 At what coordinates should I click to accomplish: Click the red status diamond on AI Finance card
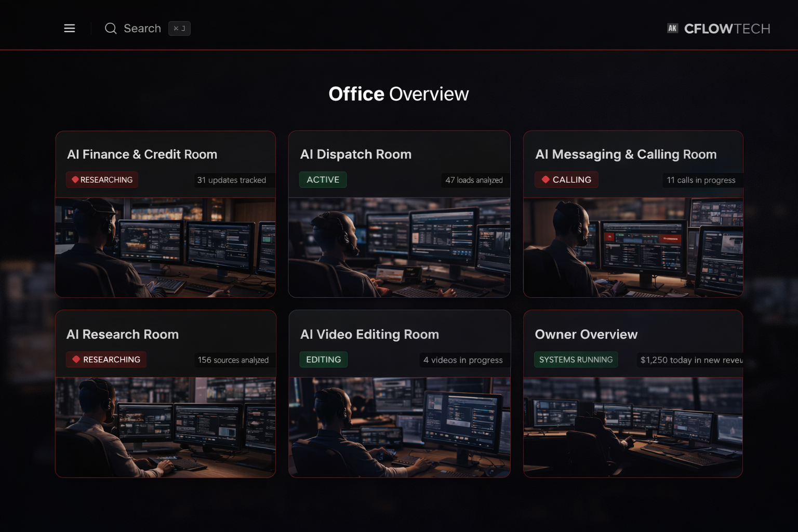[x=75, y=179]
